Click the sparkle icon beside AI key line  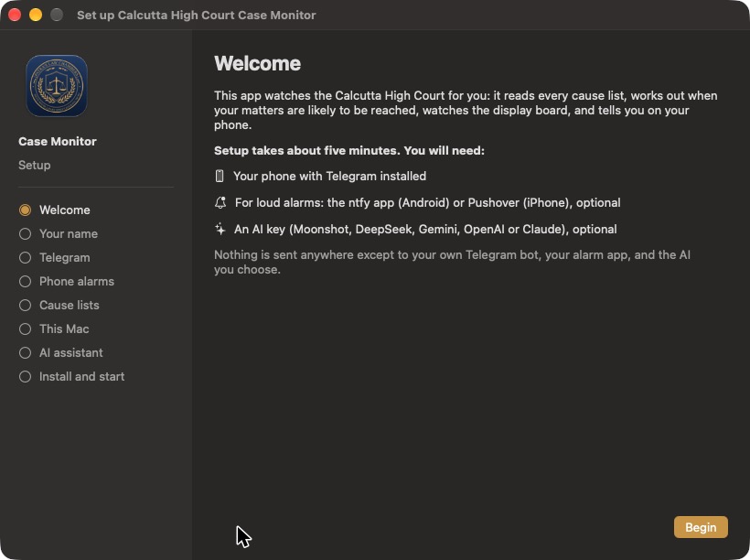click(x=220, y=229)
